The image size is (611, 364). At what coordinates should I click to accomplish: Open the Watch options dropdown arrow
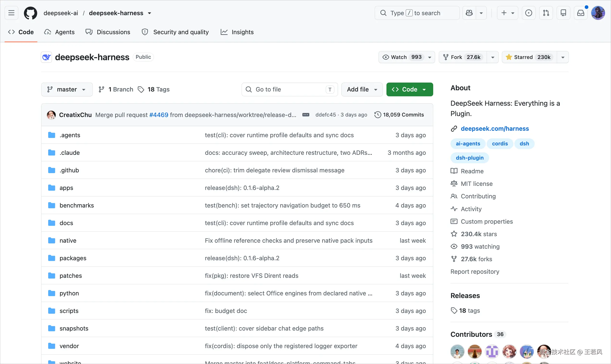[430, 57]
